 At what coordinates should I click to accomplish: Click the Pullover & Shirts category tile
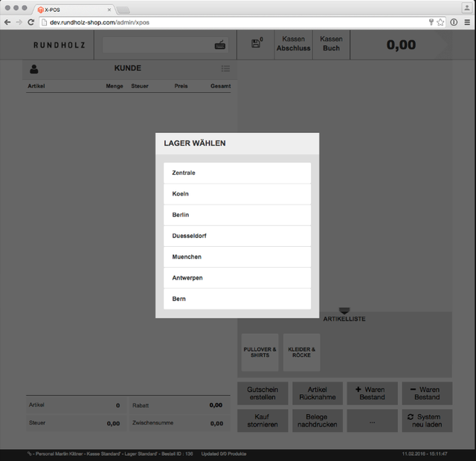coord(260,352)
